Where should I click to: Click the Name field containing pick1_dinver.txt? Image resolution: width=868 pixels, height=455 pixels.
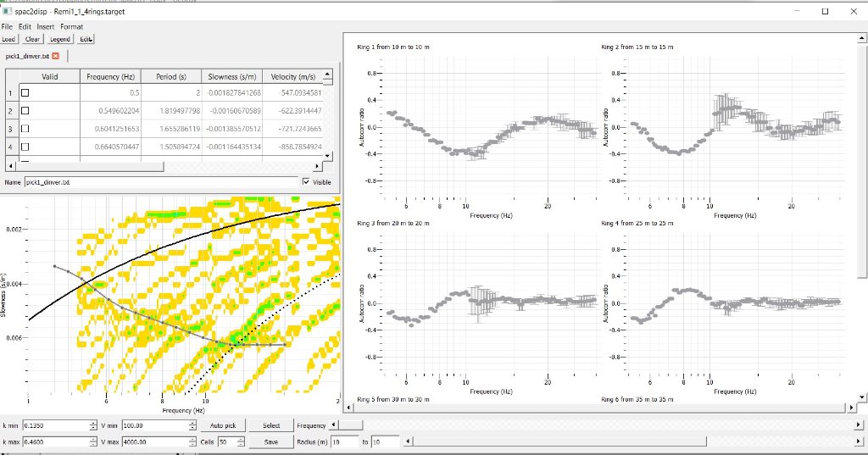coord(161,181)
